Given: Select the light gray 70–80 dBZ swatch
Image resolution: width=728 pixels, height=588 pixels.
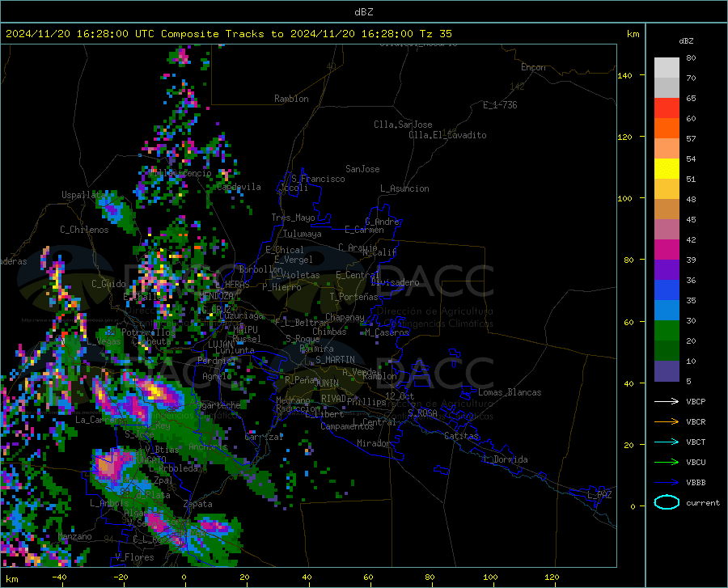Looking at the screenshot, I should click(x=667, y=68).
